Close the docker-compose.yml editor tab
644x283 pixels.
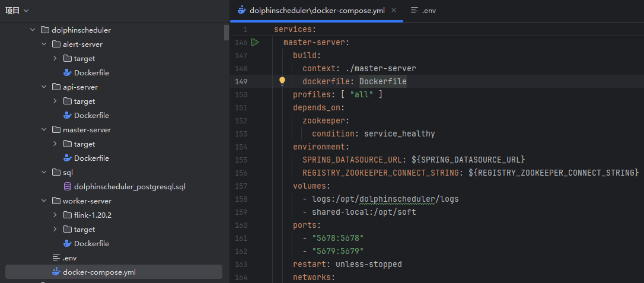(394, 10)
